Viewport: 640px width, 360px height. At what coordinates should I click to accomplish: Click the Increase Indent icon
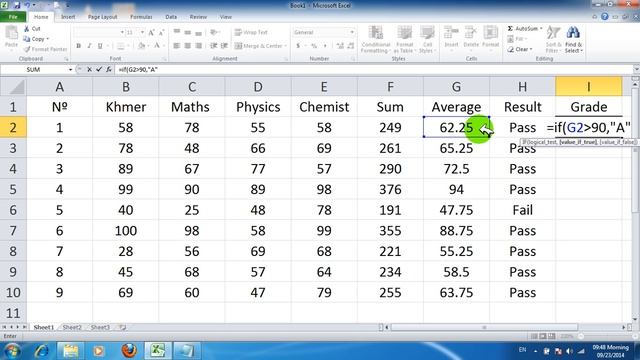(x=224, y=46)
